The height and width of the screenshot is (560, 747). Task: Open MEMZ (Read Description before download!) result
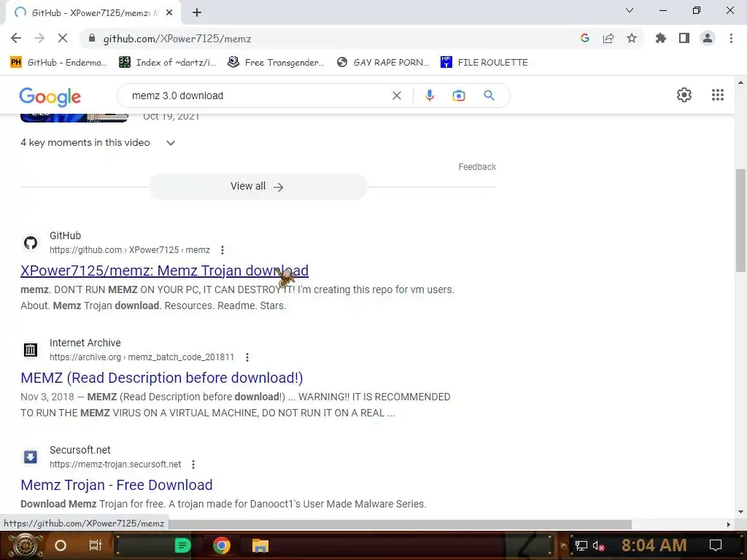tap(161, 378)
